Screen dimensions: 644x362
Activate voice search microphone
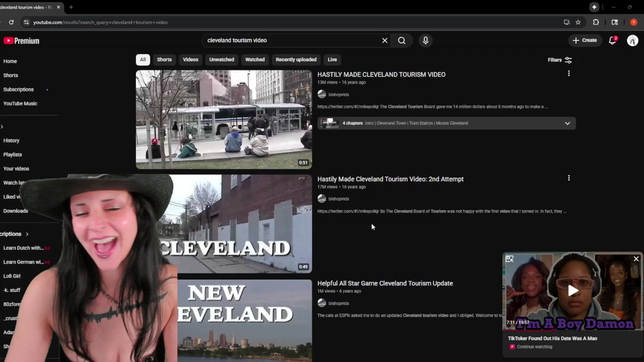tap(425, 41)
